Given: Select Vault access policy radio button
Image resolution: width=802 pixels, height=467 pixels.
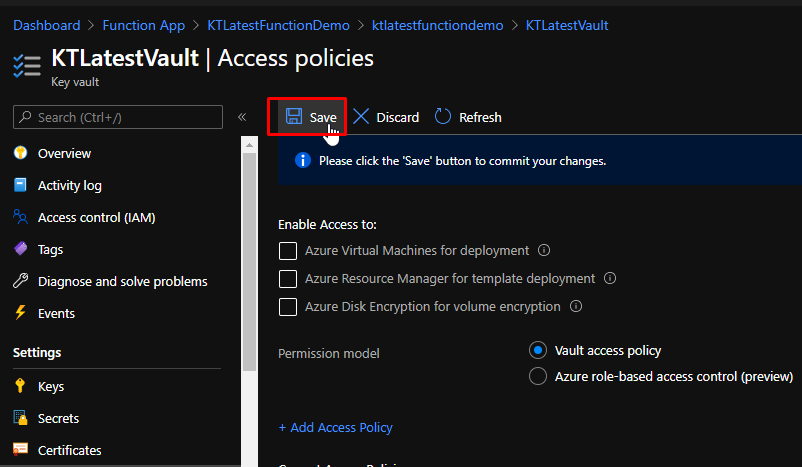Looking at the screenshot, I should click(538, 350).
